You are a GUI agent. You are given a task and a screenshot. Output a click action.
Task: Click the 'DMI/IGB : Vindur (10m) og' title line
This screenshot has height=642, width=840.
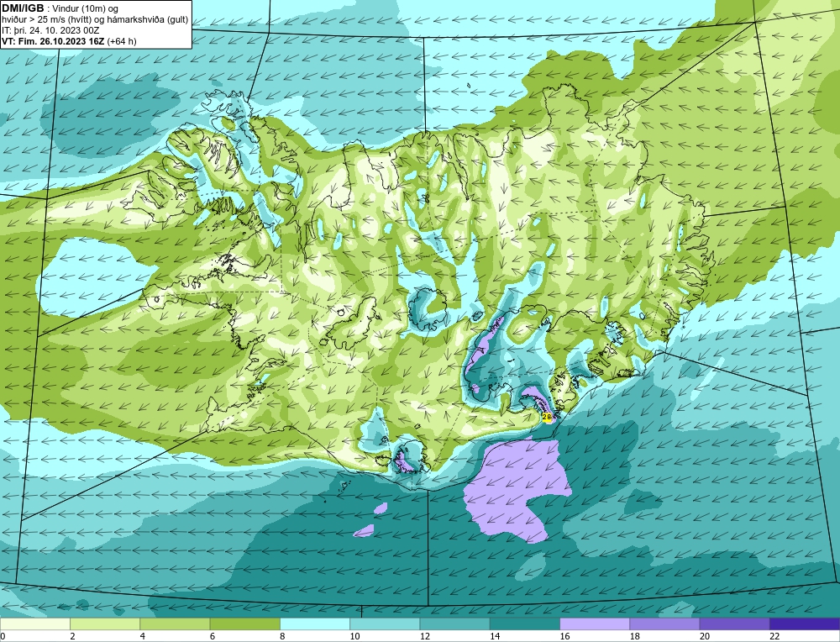click(x=60, y=8)
